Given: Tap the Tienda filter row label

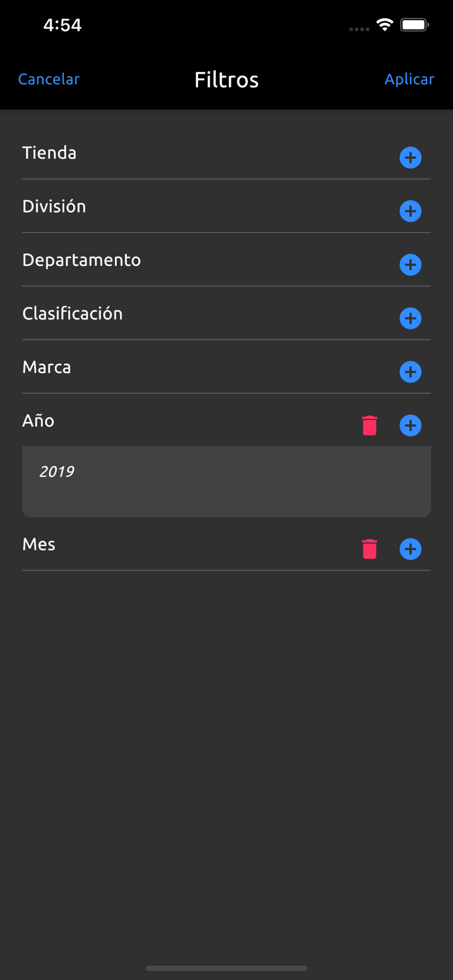Looking at the screenshot, I should (49, 153).
